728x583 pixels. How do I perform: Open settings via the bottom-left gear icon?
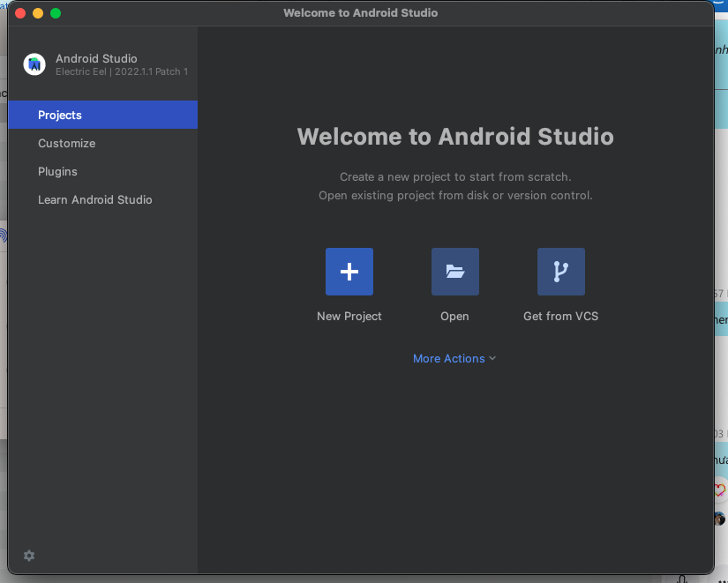pos(29,556)
